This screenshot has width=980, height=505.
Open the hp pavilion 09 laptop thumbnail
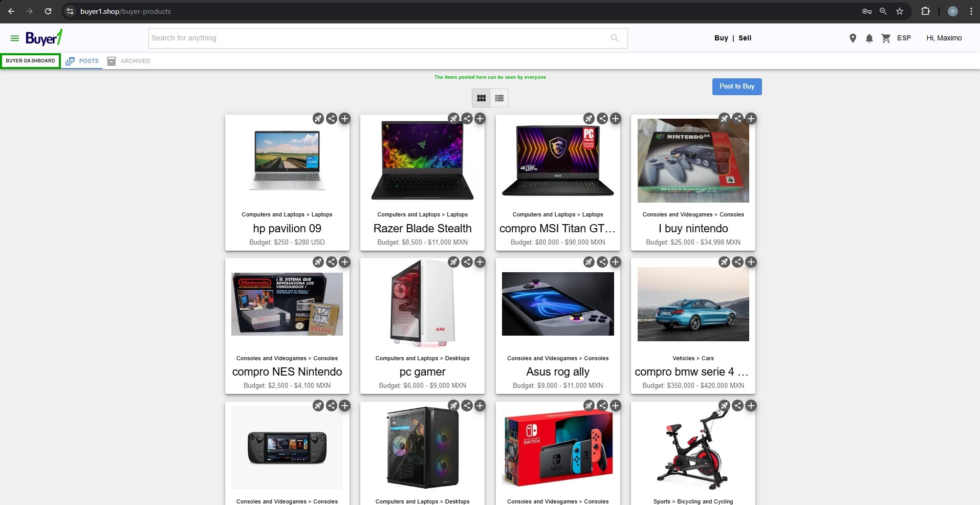(287, 160)
